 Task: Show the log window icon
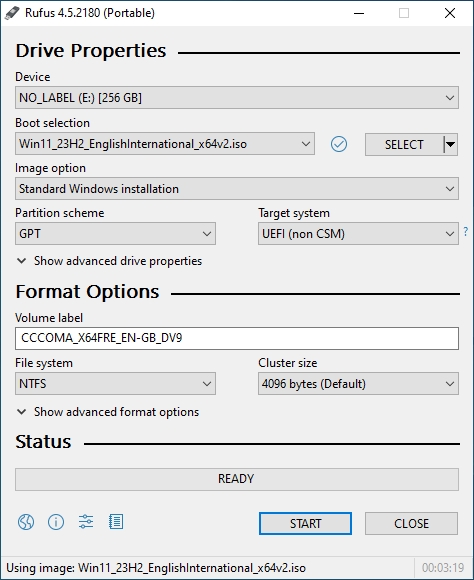pyautogui.click(x=116, y=522)
